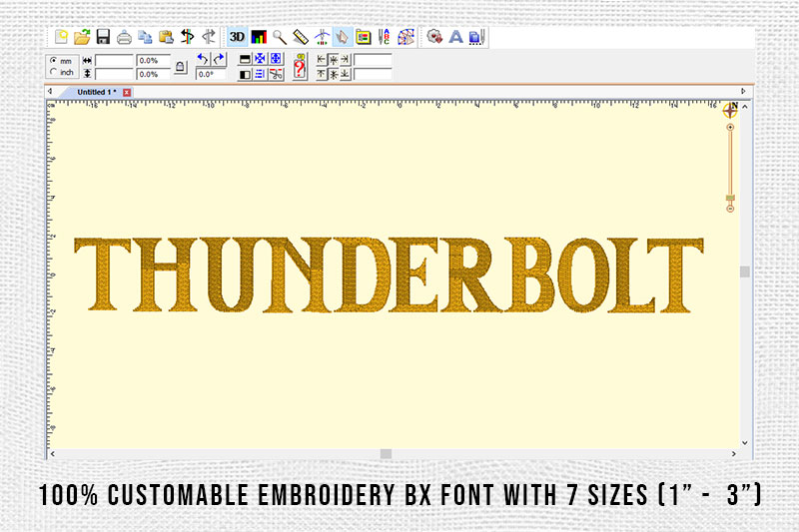This screenshot has width=799, height=532.
Task: Click the scissors cut icon
Action: [x=276, y=74]
